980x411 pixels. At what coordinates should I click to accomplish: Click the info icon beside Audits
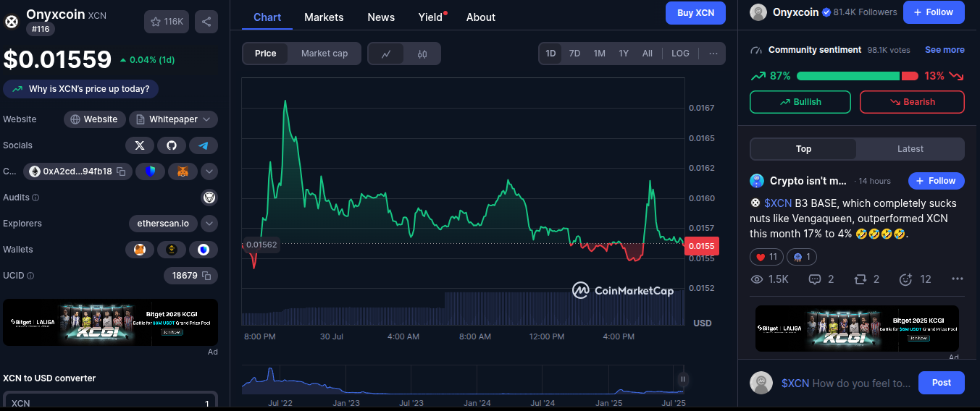tap(35, 198)
